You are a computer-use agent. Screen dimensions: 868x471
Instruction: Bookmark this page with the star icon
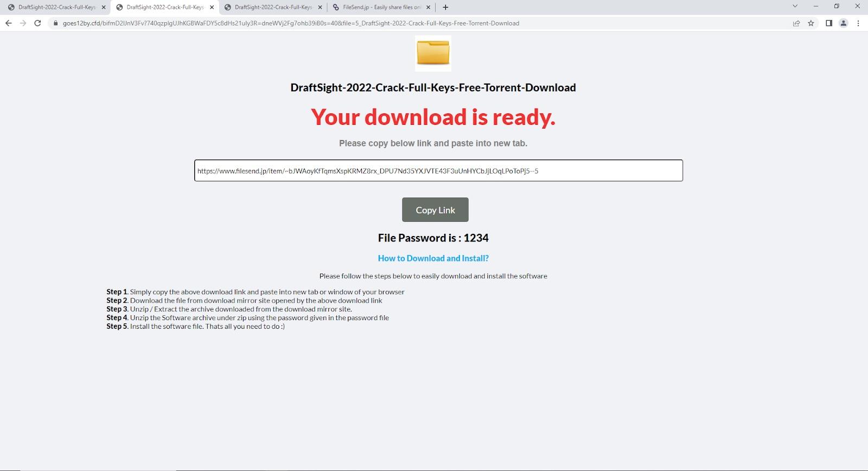click(x=811, y=23)
